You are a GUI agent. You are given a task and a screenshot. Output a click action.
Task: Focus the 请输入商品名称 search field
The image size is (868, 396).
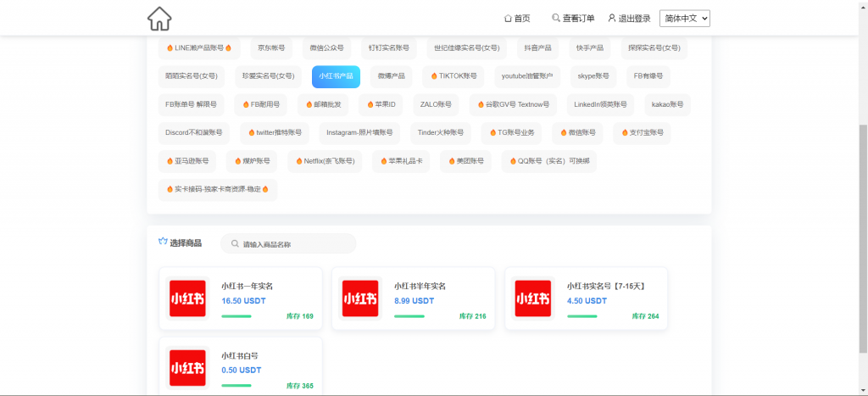point(288,243)
